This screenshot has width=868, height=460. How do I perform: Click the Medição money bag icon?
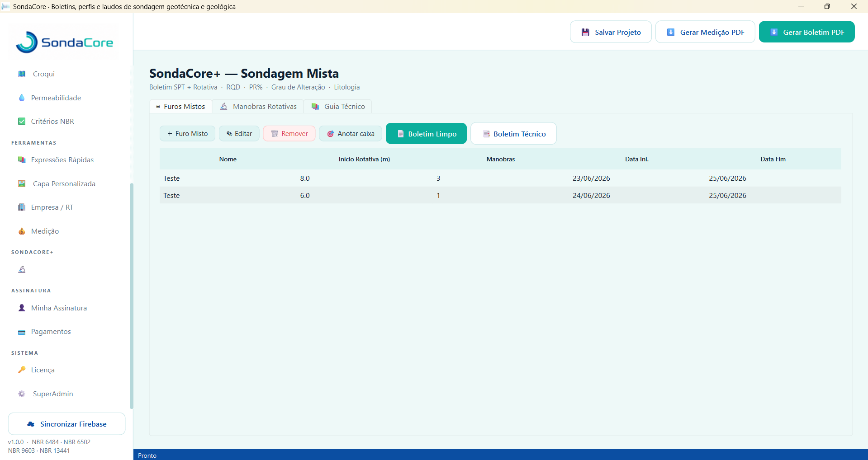[x=22, y=231]
